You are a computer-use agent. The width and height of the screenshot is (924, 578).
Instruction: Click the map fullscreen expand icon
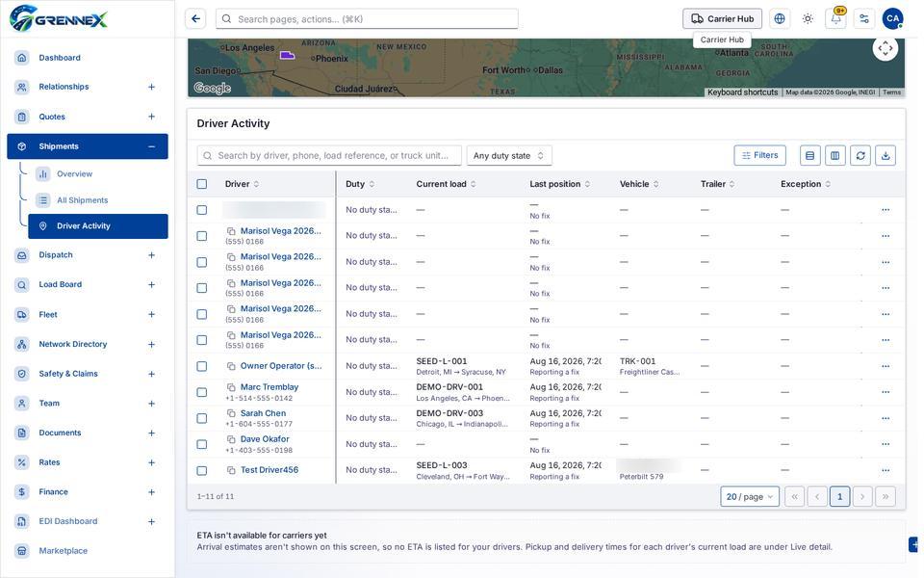pyautogui.click(x=885, y=48)
